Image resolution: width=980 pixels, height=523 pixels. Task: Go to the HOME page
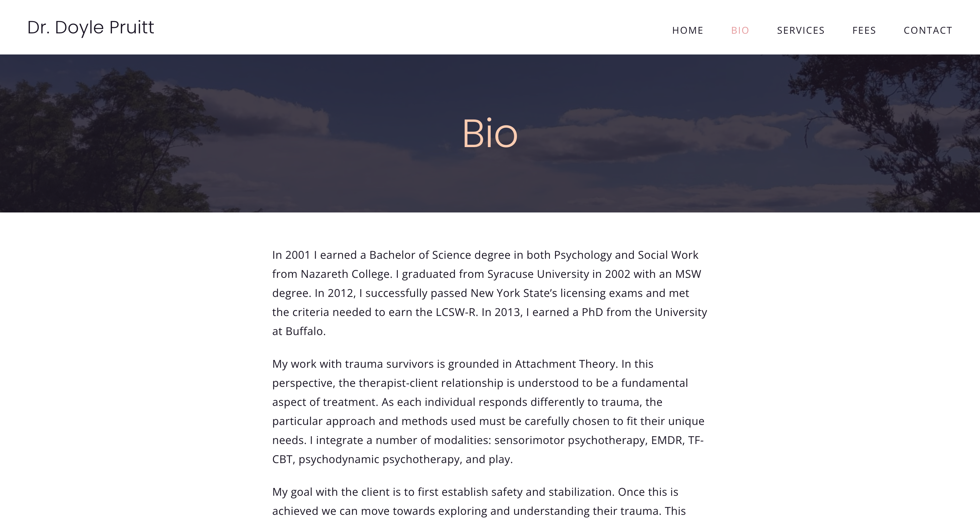point(687,30)
